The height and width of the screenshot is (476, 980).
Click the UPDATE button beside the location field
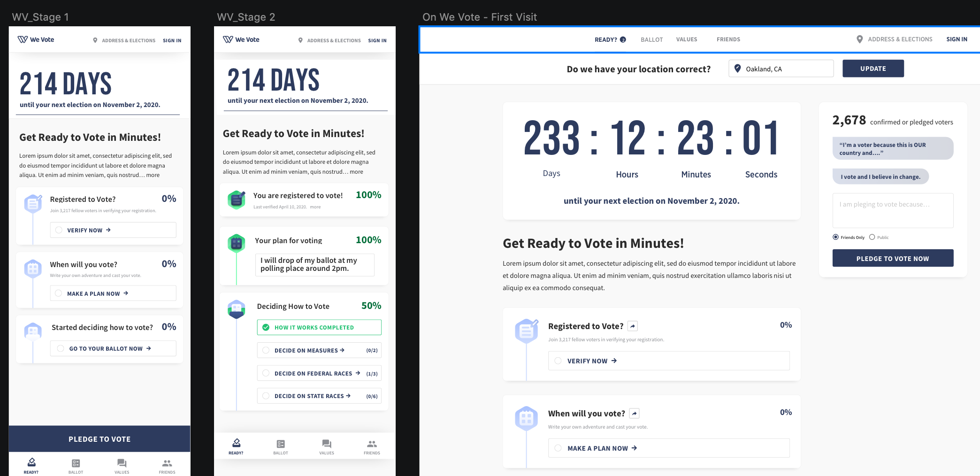(873, 68)
